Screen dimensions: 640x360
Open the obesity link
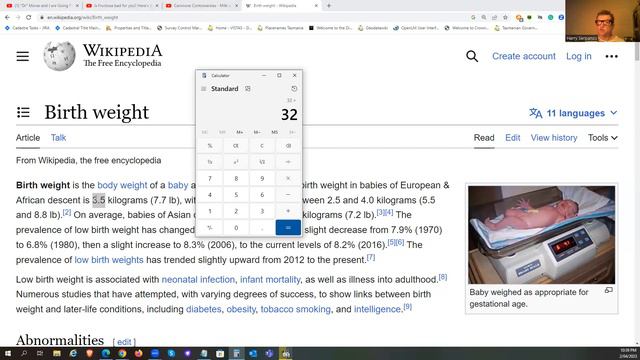point(241,309)
